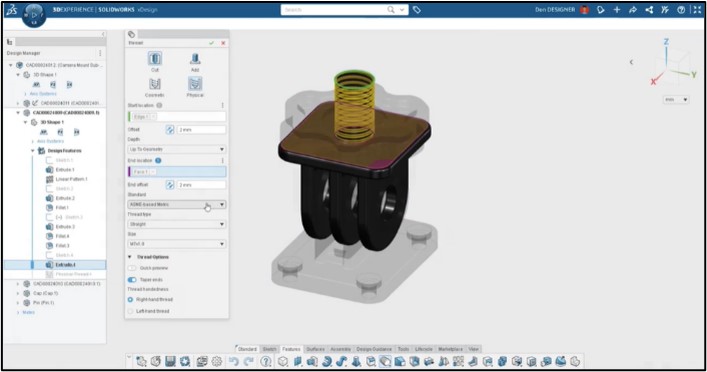This screenshot has height=372, width=707.
Task: Pick the Physical thread type icon
Action: 195,84
